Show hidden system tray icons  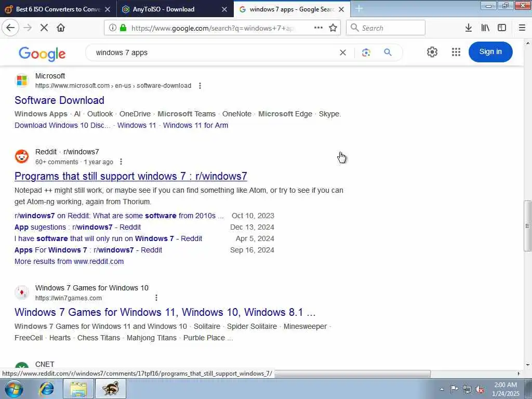coord(442,390)
